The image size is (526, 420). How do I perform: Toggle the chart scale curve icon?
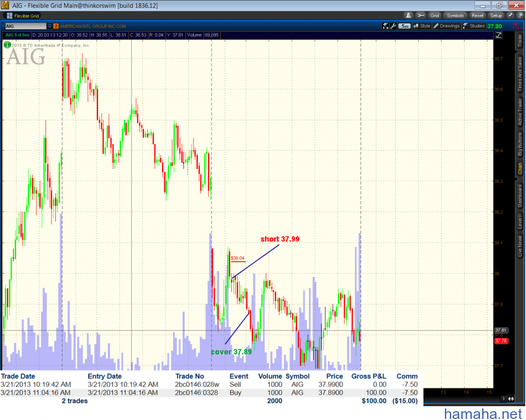[x=499, y=35]
